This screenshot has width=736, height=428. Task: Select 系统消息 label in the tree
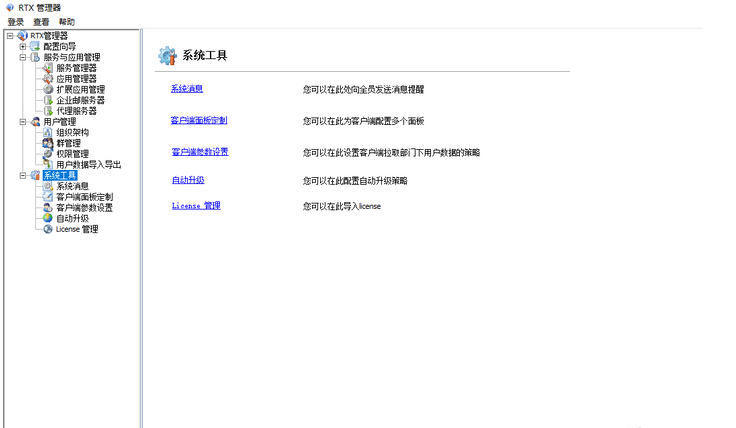(x=72, y=186)
